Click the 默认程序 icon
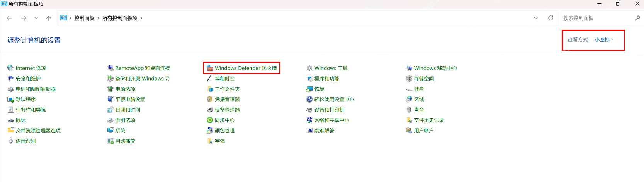This screenshot has width=644, height=182. pyautogui.click(x=10, y=100)
